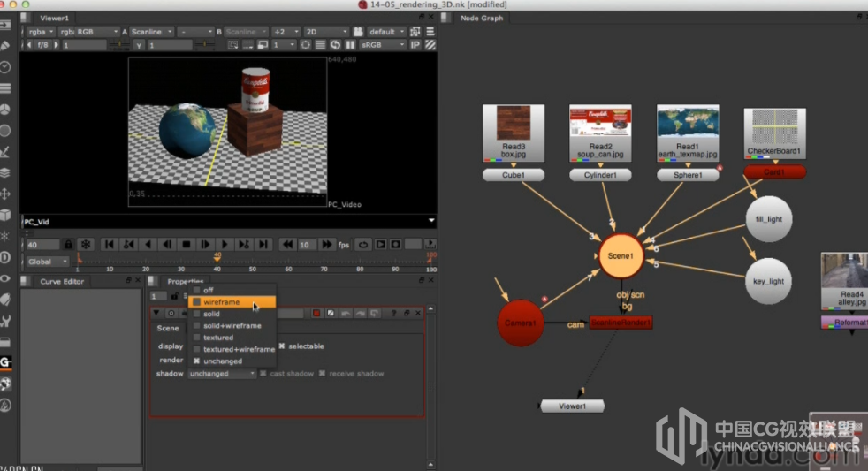Open the Time nodes clock icon

5,67
